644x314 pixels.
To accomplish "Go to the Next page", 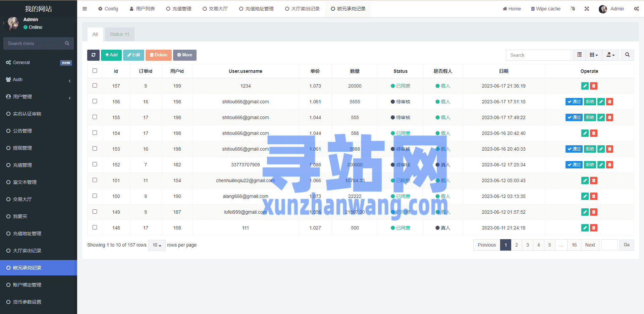I will click(590, 245).
